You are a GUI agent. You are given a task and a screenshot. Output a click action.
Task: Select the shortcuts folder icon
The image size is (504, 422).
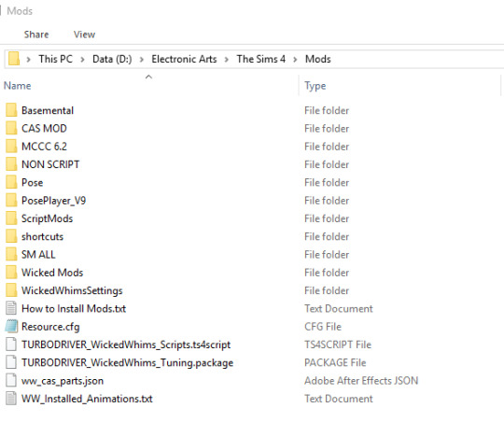click(x=11, y=236)
